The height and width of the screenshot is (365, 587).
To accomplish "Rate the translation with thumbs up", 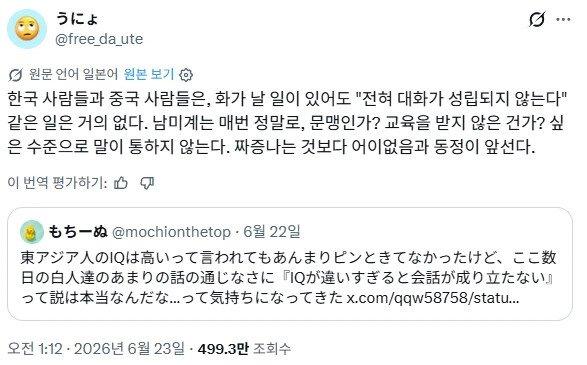I will (121, 183).
